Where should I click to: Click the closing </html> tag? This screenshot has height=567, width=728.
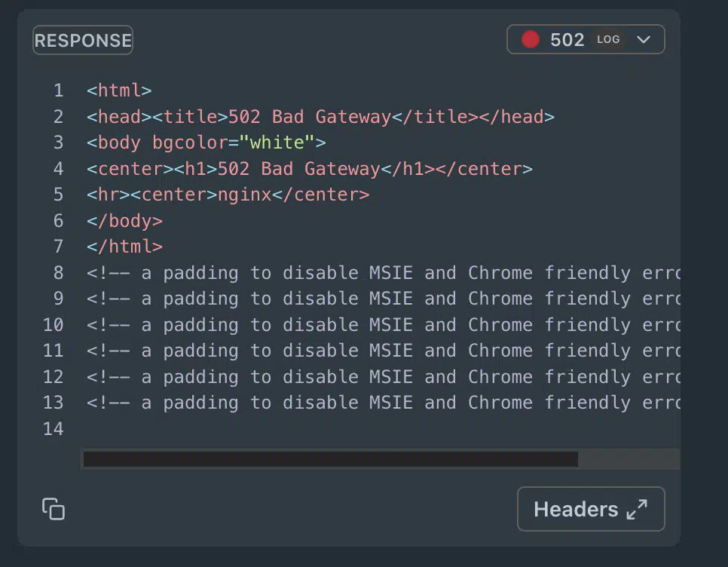124,247
